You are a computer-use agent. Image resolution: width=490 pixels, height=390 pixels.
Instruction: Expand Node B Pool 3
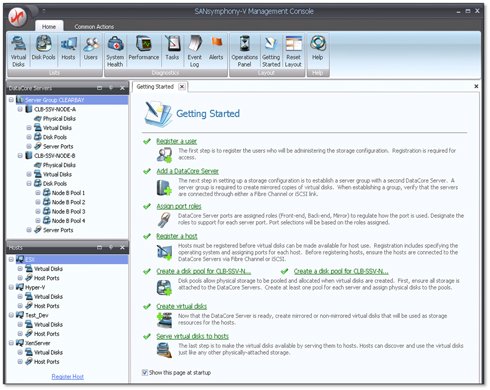[38, 211]
